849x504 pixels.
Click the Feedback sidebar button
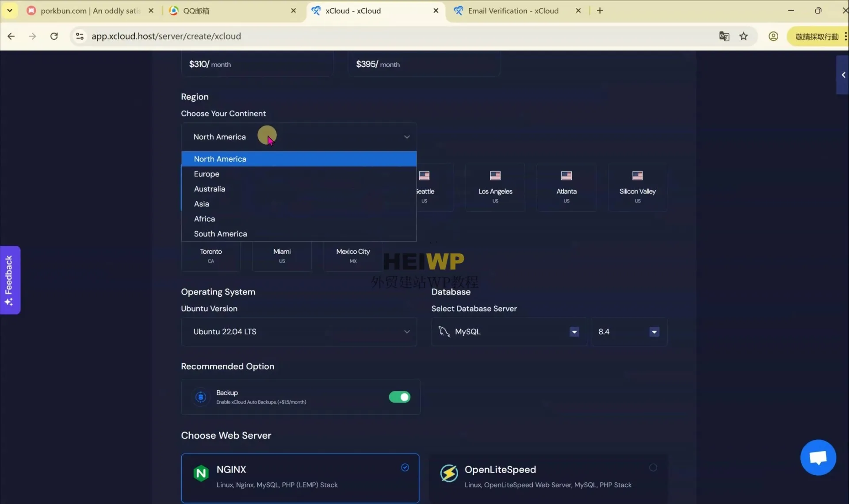[10, 280]
